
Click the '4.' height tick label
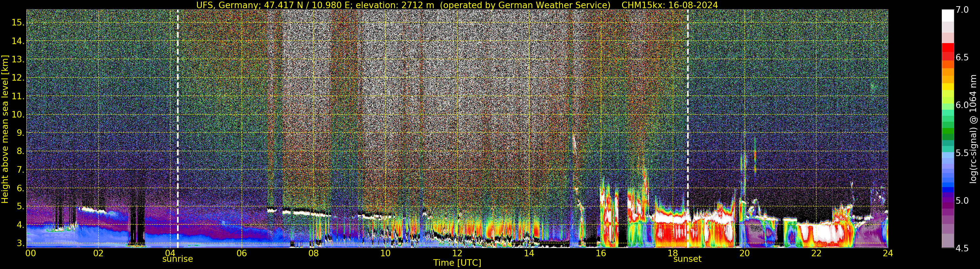pos(20,225)
